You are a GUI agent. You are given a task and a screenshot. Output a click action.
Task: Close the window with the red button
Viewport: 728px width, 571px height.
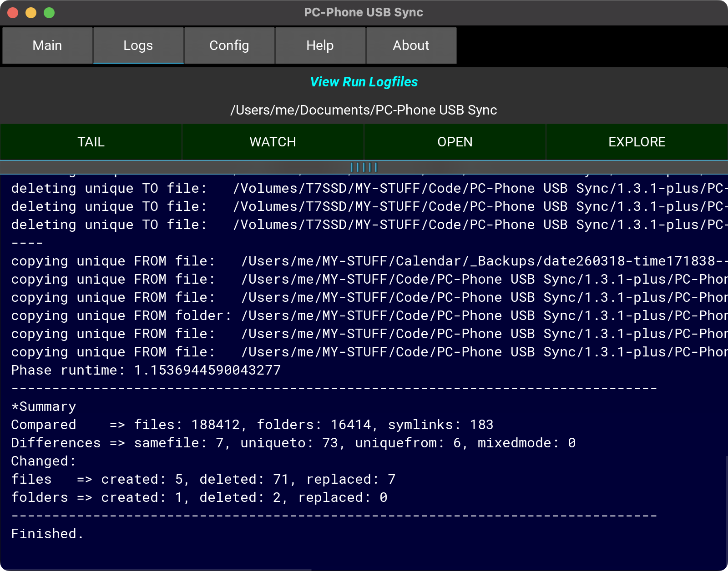pyautogui.click(x=13, y=13)
